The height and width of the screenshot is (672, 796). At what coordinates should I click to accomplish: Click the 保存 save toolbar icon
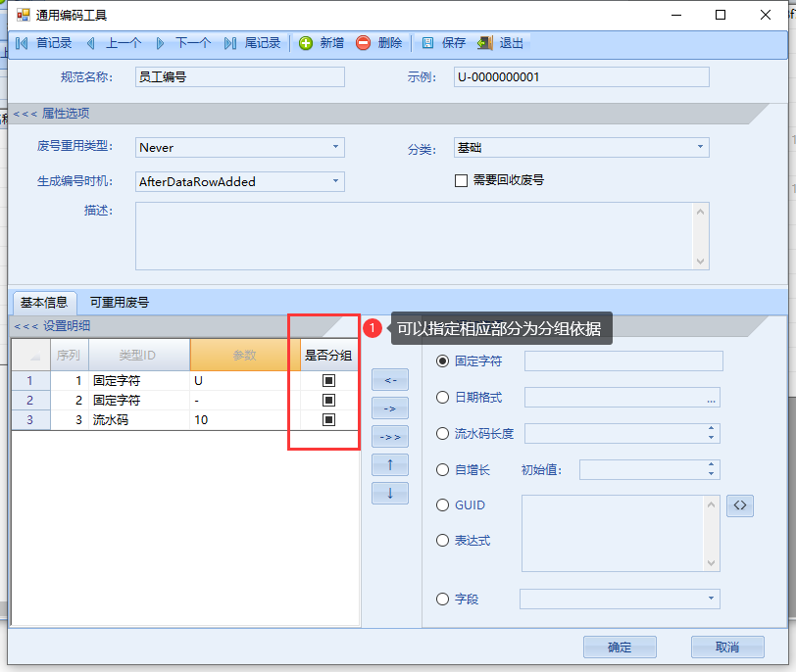click(x=428, y=43)
